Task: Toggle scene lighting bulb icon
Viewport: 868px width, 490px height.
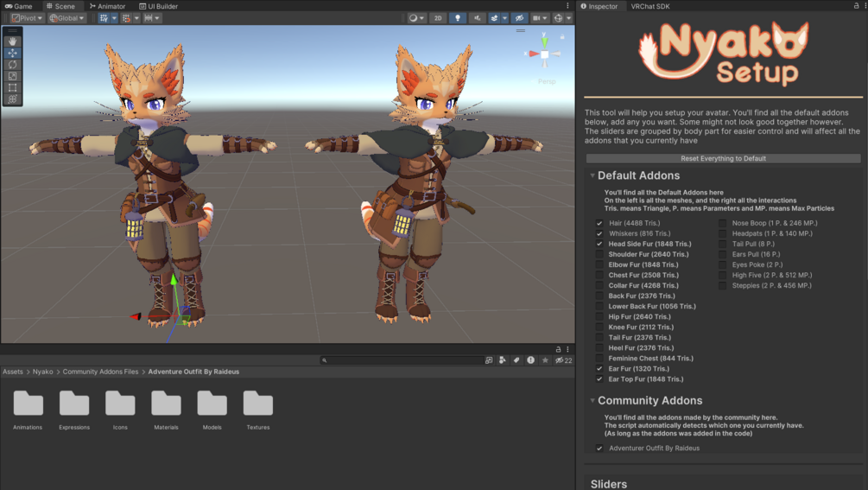Action: pos(457,18)
